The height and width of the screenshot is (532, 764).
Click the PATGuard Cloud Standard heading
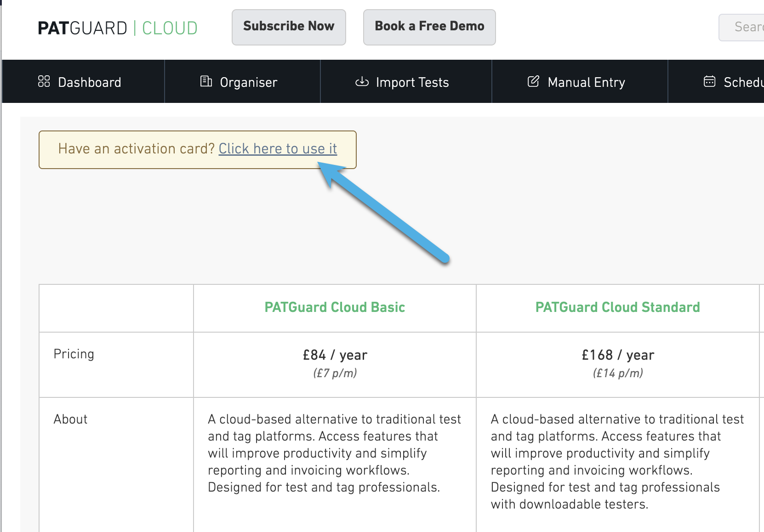(617, 307)
